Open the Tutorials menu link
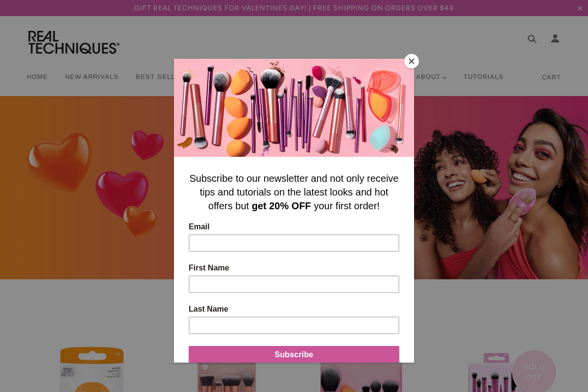588x392 pixels. (x=483, y=77)
